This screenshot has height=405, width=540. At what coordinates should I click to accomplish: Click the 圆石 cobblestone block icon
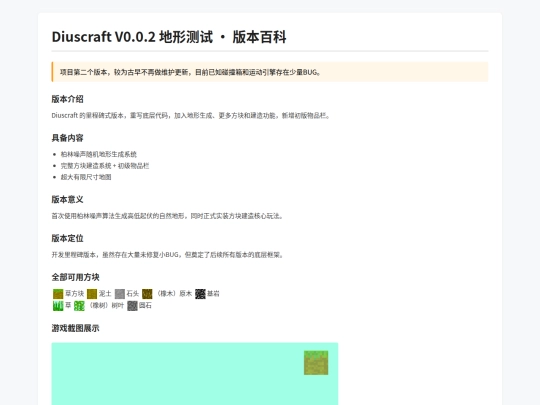(x=132, y=305)
